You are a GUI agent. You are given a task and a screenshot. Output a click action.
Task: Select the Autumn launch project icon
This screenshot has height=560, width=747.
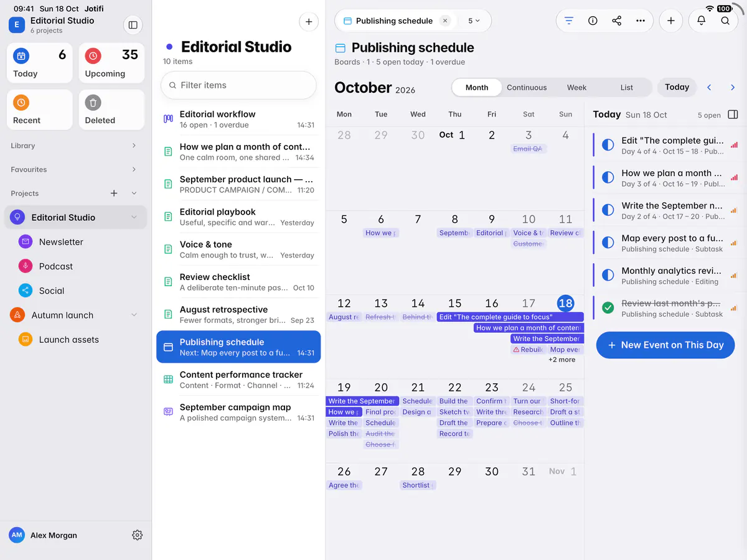(x=17, y=315)
